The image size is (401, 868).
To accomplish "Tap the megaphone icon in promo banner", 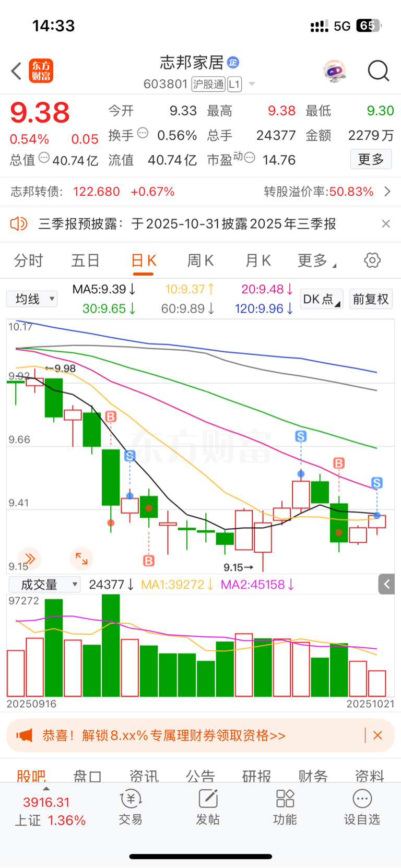I will point(25,735).
